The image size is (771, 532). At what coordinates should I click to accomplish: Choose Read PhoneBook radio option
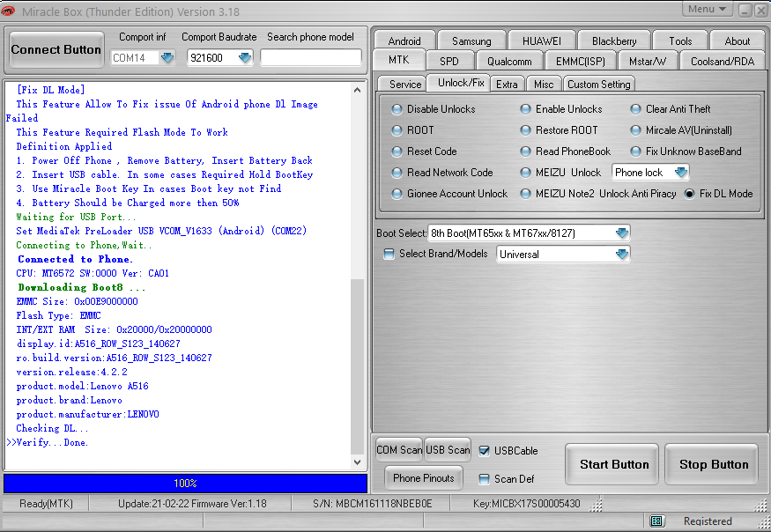[526, 151]
